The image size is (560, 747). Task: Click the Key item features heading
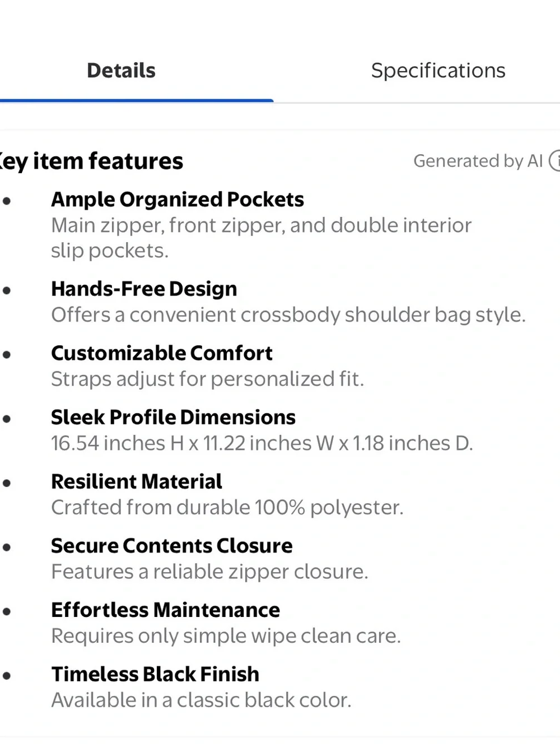click(91, 161)
